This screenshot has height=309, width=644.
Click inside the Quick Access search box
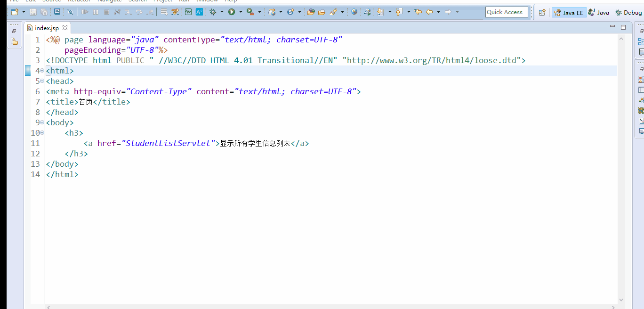pos(507,12)
